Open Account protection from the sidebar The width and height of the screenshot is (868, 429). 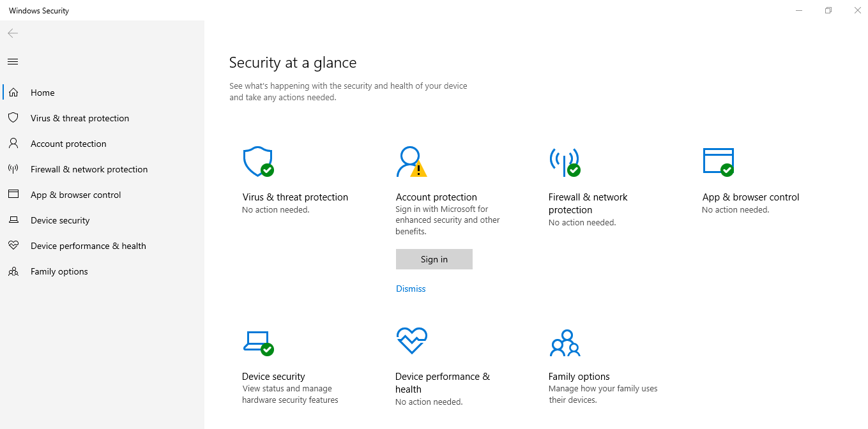68,144
